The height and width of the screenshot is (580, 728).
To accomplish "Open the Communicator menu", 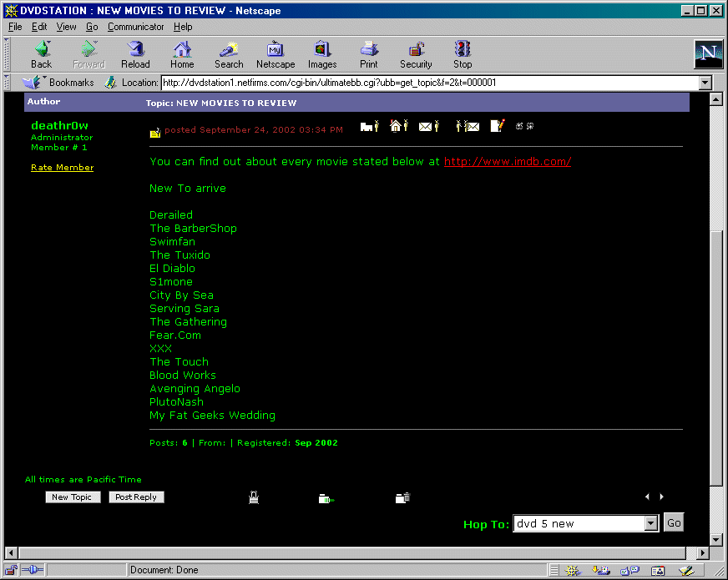I will tap(134, 27).
